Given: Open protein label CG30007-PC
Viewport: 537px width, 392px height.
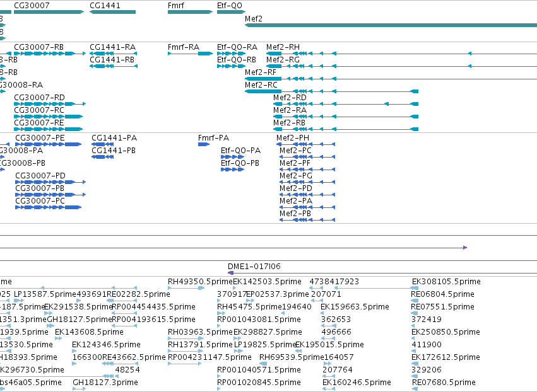Looking at the screenshot, I should [40, 201].
